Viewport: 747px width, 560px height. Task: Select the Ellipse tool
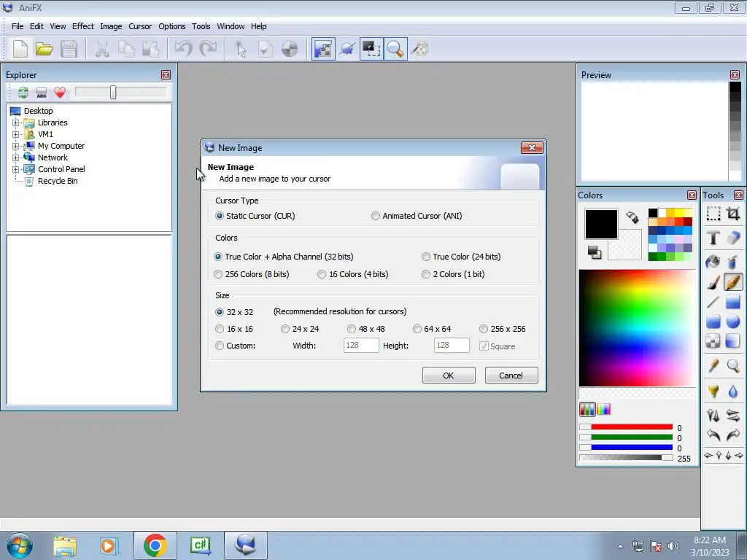click(x=733, y=322)
